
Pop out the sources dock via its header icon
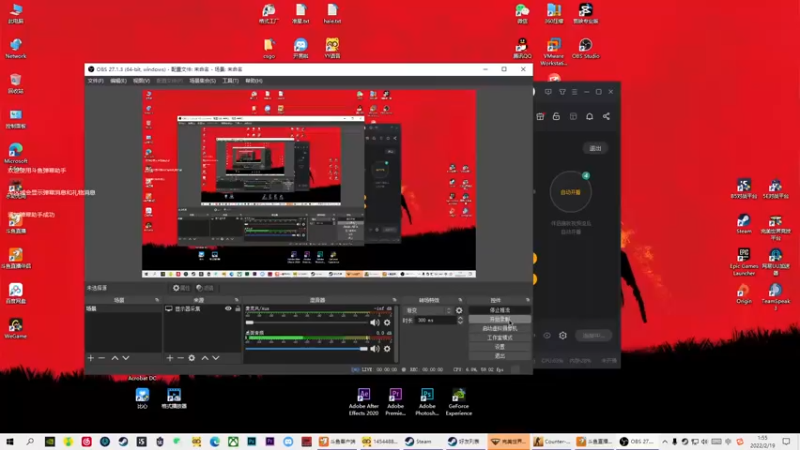coord(236,300)
